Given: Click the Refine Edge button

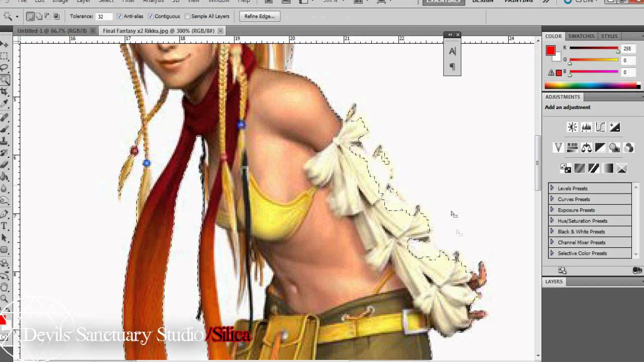Looking at the screenshot, I should [x=260, y=17].
